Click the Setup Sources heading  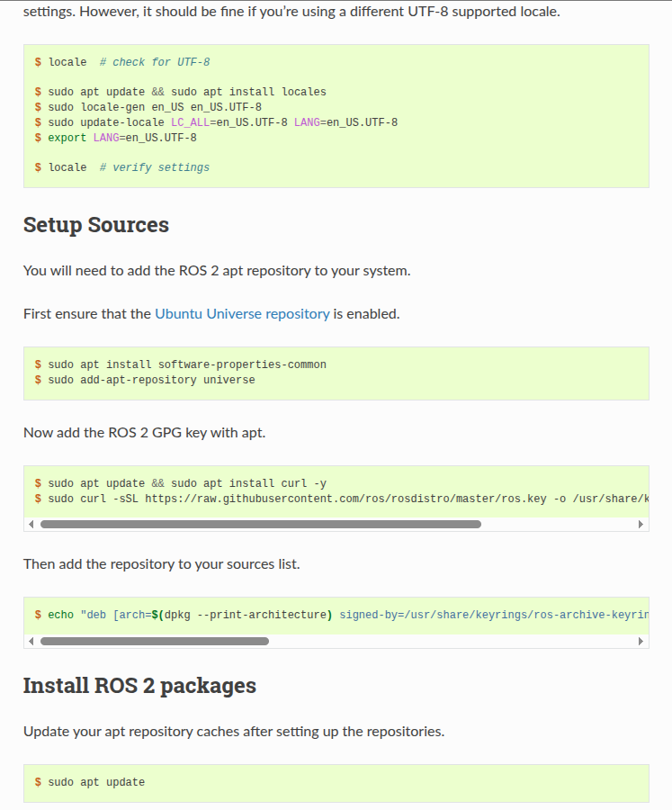96,225
